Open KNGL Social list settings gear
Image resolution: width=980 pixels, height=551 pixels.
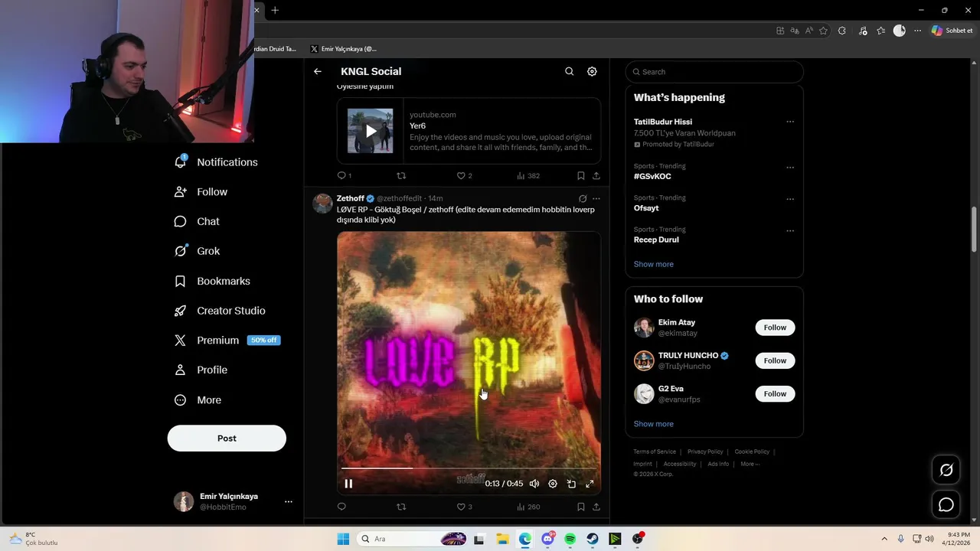(592, 71)
